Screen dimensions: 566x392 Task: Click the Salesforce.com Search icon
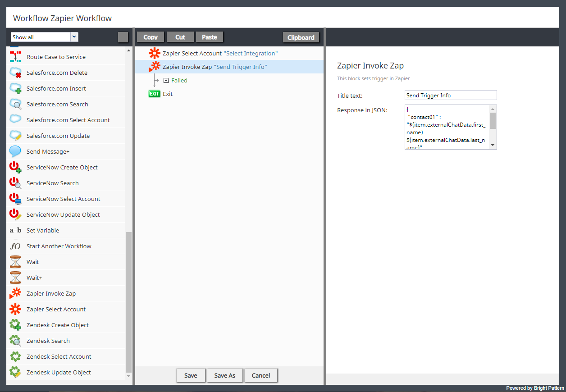tap(15, 104)
